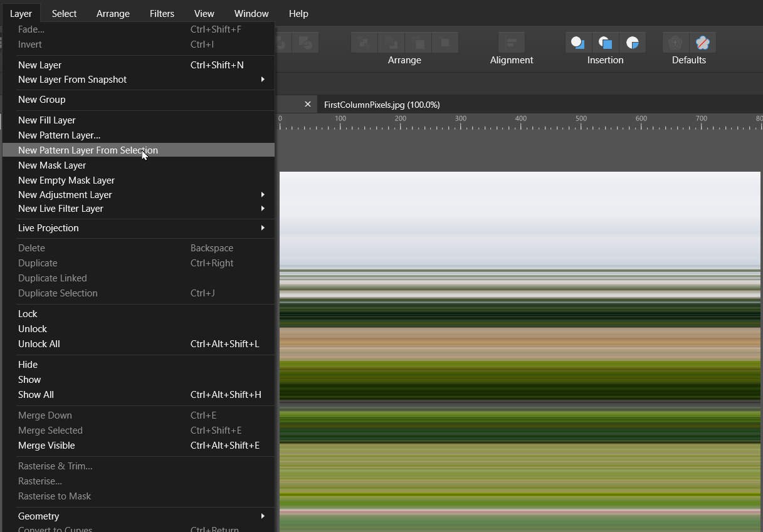Choose New Mask Layer
This screenshot has width=763, height=532.
point(139,165)
